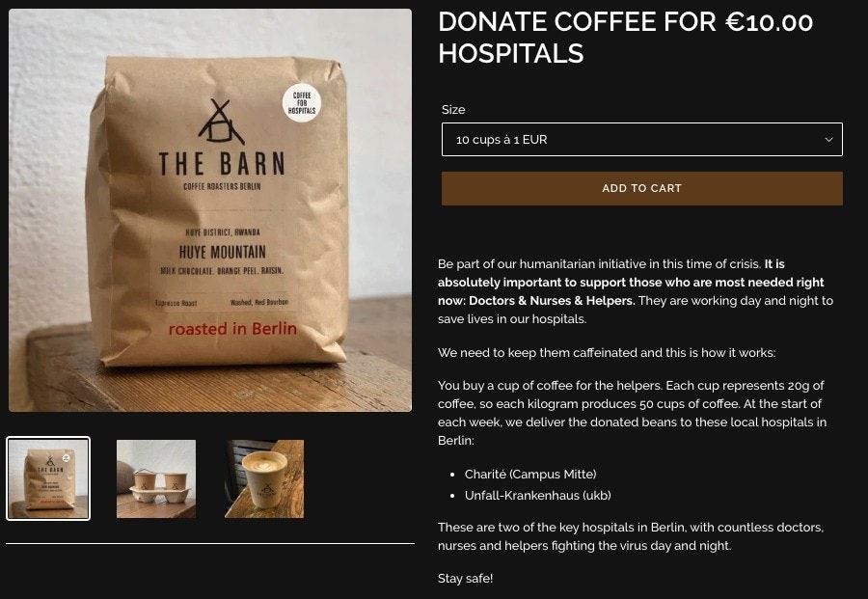Image resolution: width=868 pixels, height=599 pixels.
Task: Click the Charité (Campus Mitte) list item
Action: (530, 474)
